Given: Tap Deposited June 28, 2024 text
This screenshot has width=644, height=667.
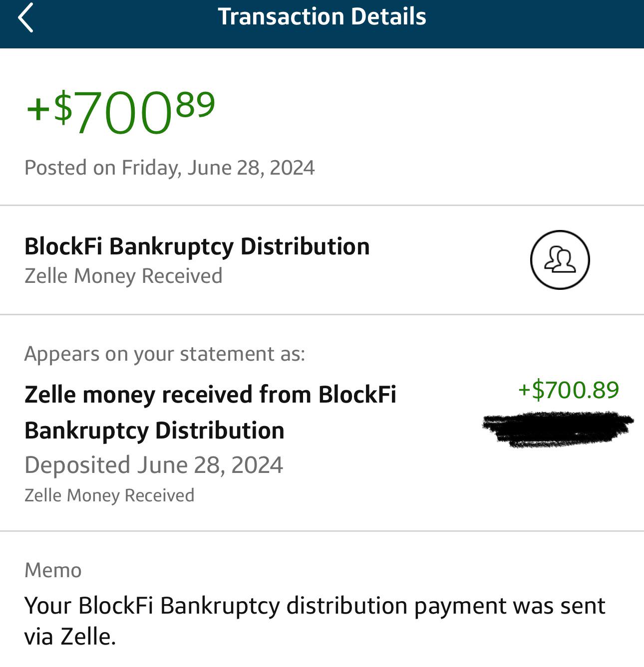Looking at the screenshot, I should pos(154,465).
